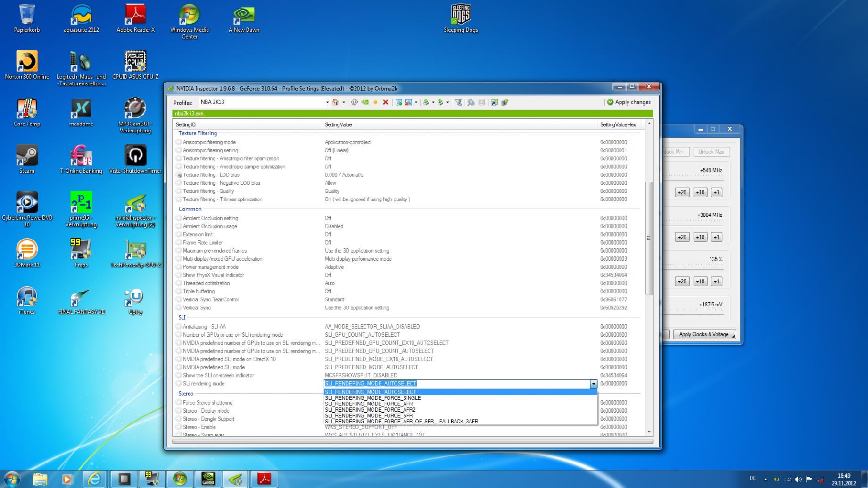Viewport: 868px width, 488px height.
Task: Click the shortcut arrow icon in the toolbar
Action: coord(494,102)
